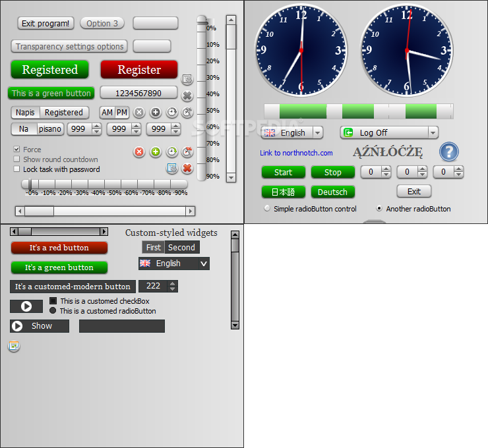This screenshot has height=448, width=488.
Task: Click Transparency settings options button
Action: click(x=69, y=46)
